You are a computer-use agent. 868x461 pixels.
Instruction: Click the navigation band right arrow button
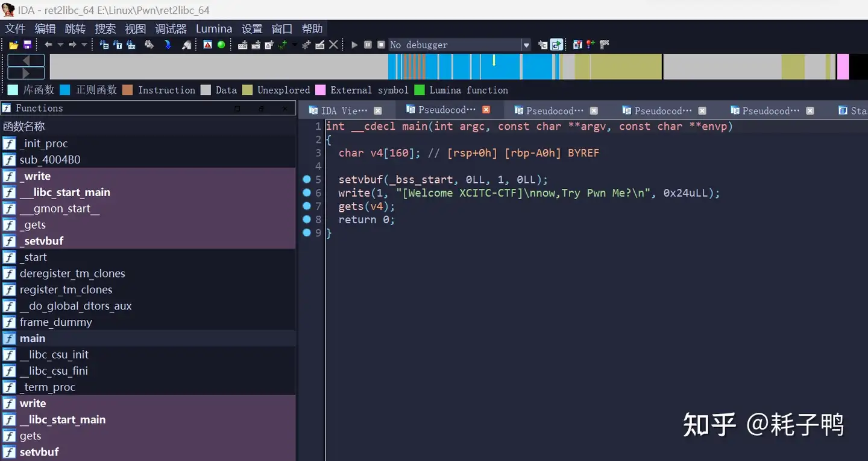(x=26, y=73)
